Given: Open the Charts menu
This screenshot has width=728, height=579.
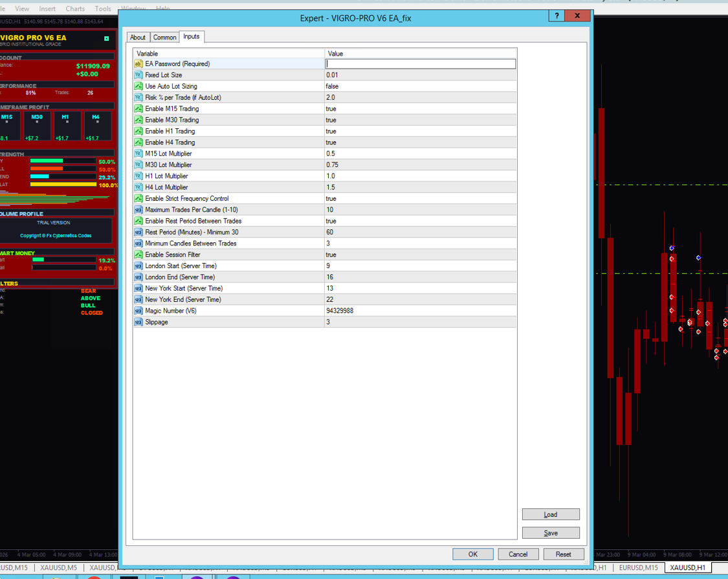Looking at the screenshot, I should point(75,8).
